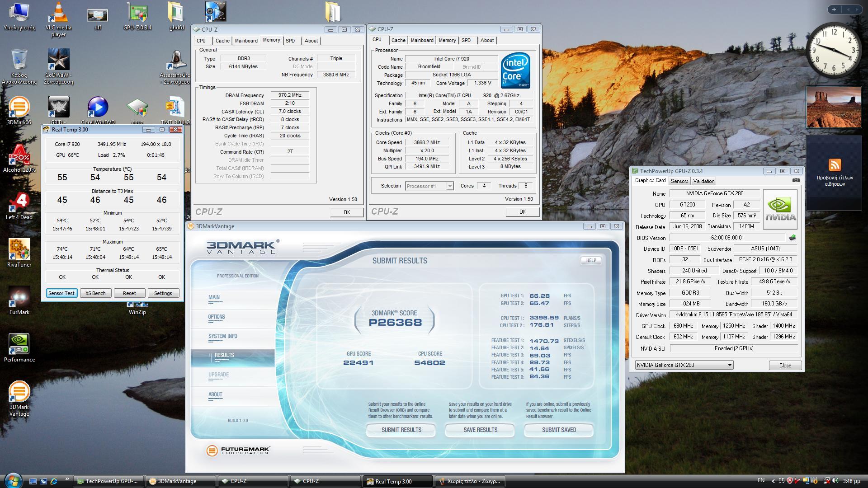Click Close button in GPU-Z
This screenshot has width=868, height=488.
tap(785, 366)
